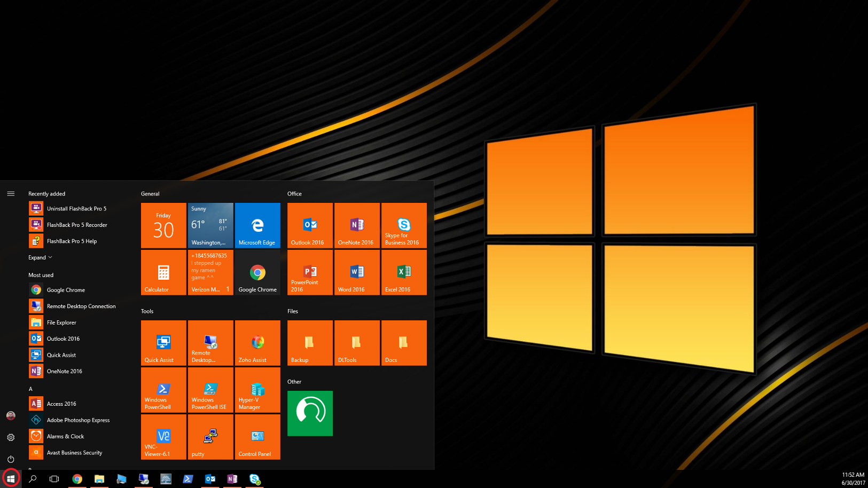Open the Quick Assist tile in Tools
868x488 pixels.
(163, 343)
